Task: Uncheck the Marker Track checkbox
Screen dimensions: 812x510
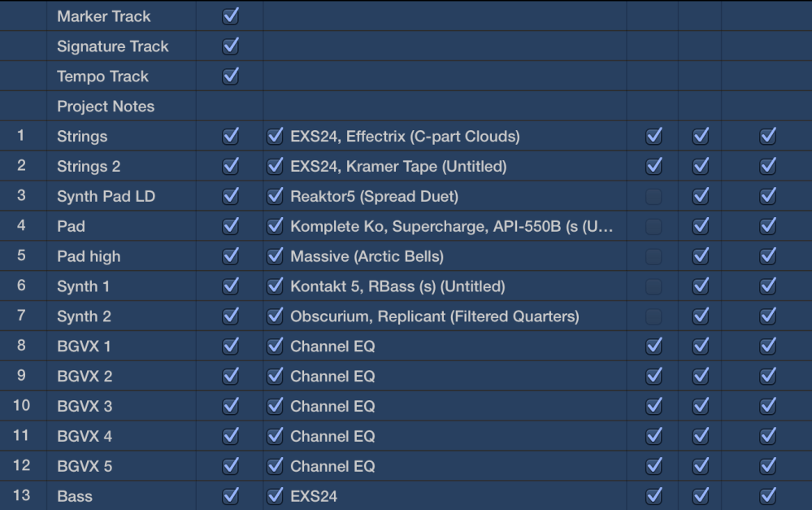Action: click(x=231, y=16)
